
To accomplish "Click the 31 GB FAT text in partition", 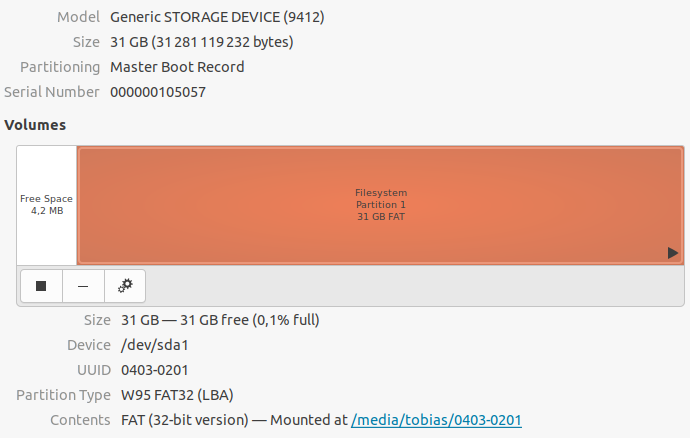I will pyautogui.click(x=381, y=217).
